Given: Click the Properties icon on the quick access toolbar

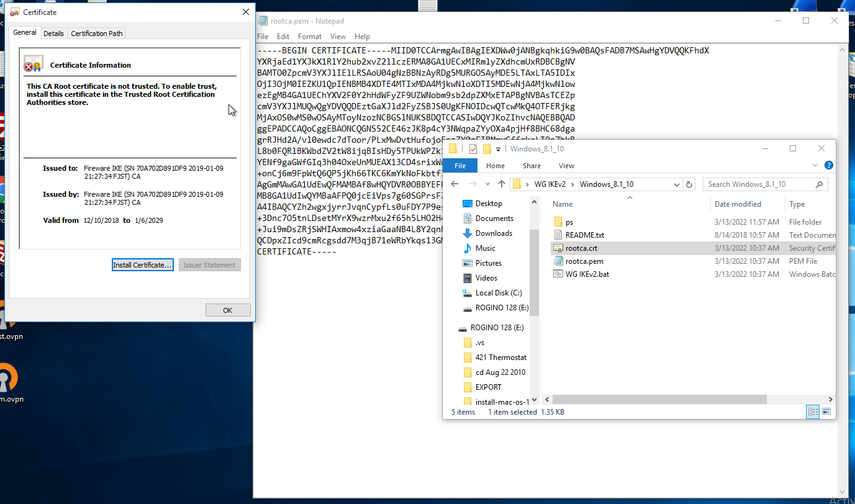Looking at the screenshot, I should tap(473, 148).
